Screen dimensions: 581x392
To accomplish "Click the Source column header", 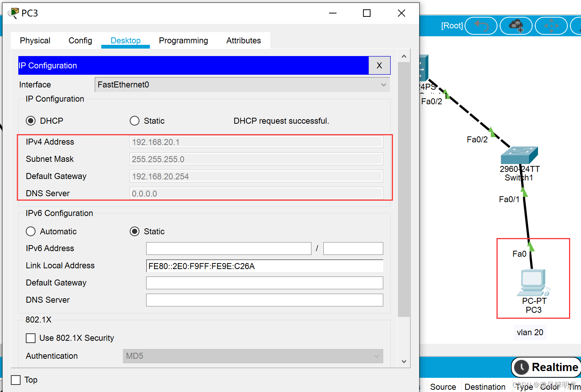I will point(443,387).
